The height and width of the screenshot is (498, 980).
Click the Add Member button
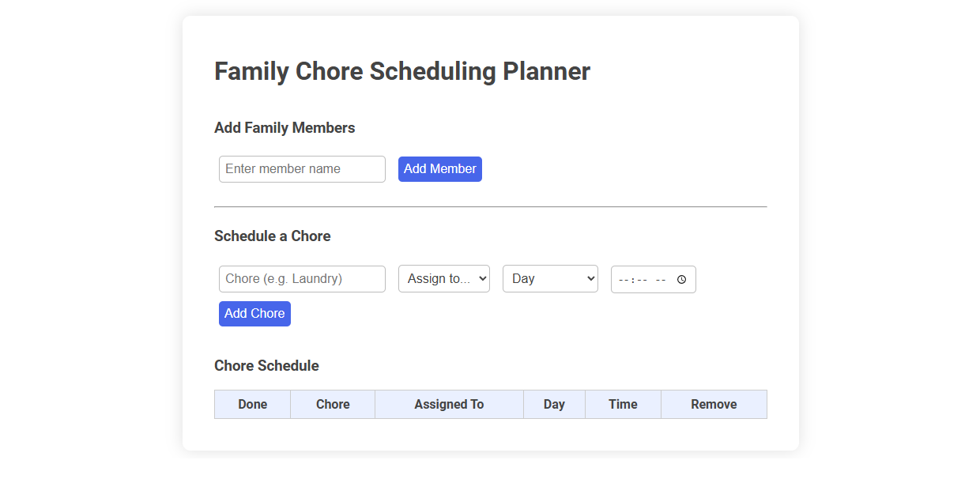pos(439,168)
